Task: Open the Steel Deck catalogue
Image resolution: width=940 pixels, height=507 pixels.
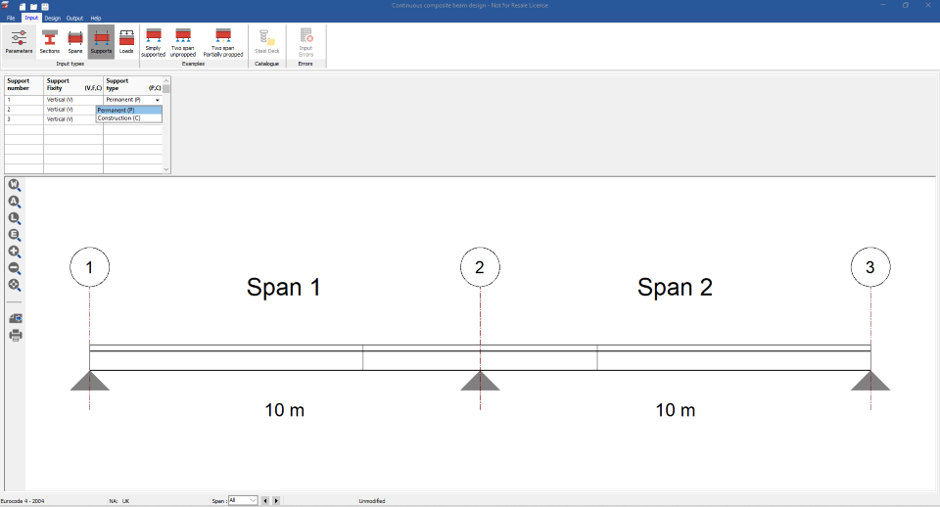Action: pos(267,41)
